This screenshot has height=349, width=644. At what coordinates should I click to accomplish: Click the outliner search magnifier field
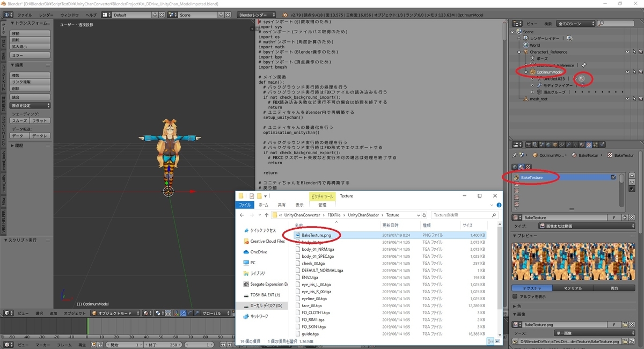[x=615, y=24]
